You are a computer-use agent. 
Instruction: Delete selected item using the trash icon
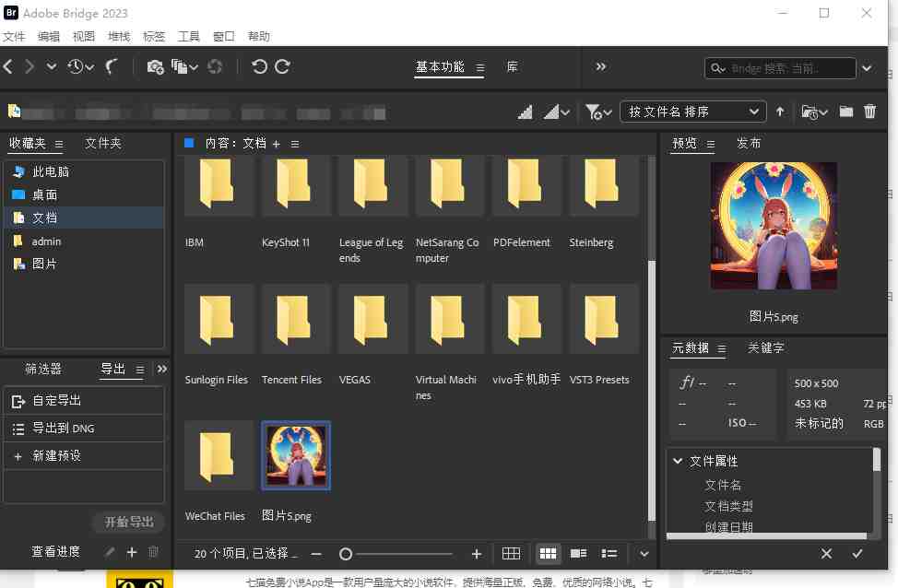pyautogui.click(x=869, y=111)
